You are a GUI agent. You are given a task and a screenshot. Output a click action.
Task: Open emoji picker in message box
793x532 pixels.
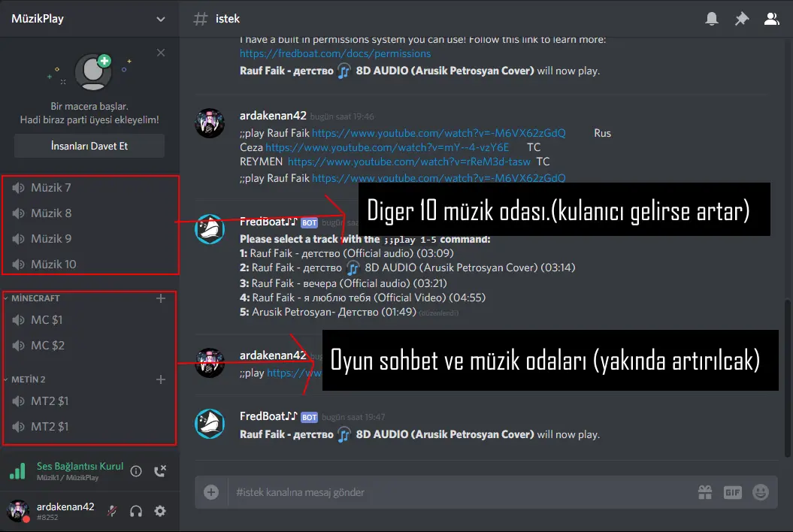(761, 492)
